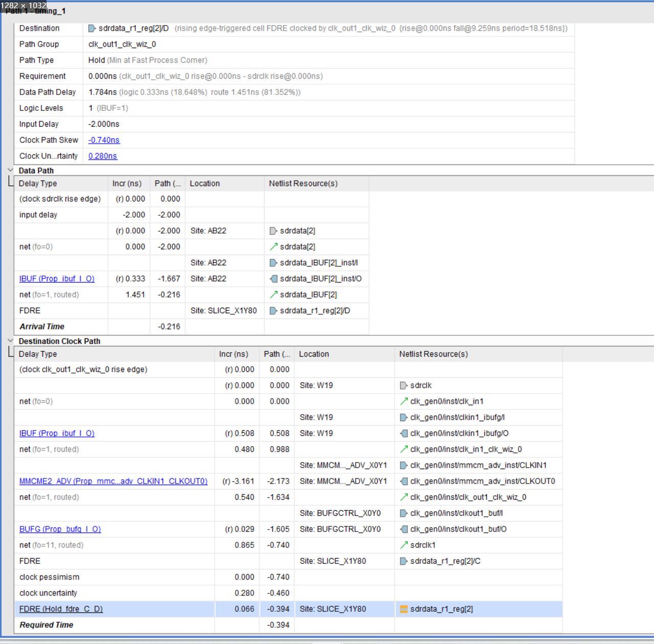Sort Data Path by Delay Type column header
This screenshot has height=644, width=654.
click(x=61, y=183)
